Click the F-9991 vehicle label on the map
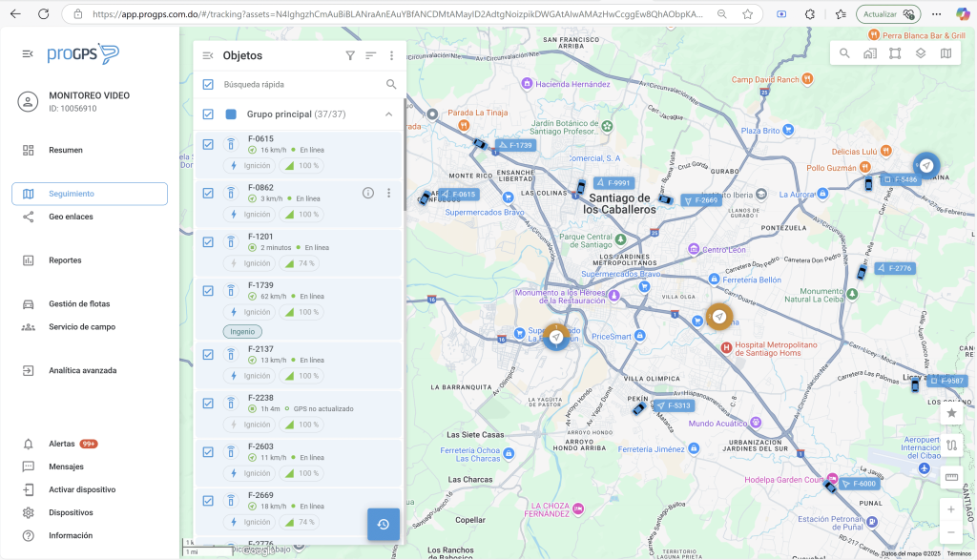The height and width of the screenshot is (560, 977). click(x=613, y=183)
